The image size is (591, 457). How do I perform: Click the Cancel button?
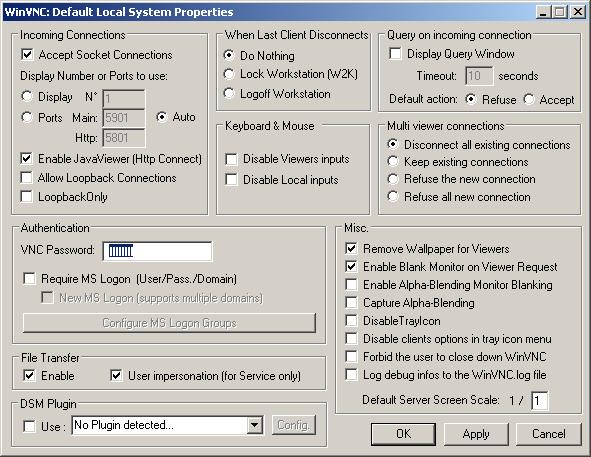[x=548, y=434]
